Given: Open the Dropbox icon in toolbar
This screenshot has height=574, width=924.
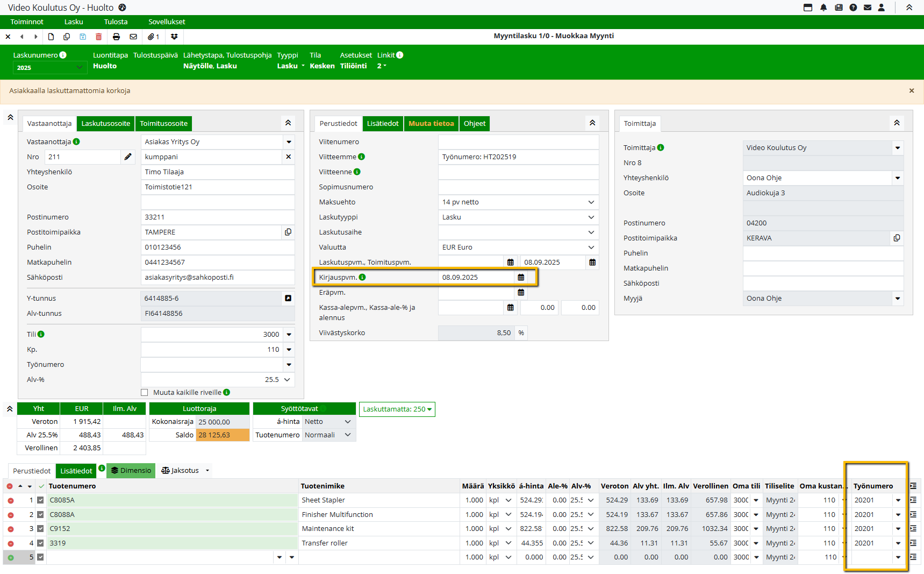Looking at the screenshot, I should click(174, 37).
